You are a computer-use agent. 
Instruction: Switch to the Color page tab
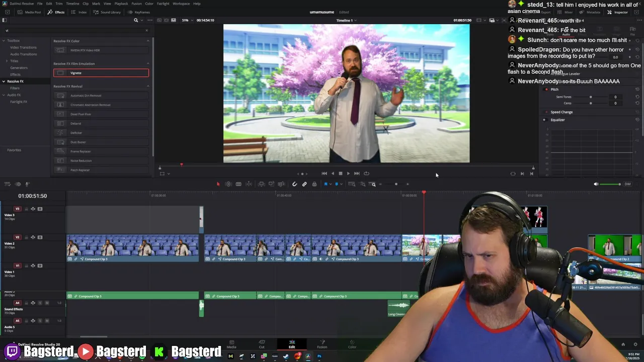click(x=352, y=344)
